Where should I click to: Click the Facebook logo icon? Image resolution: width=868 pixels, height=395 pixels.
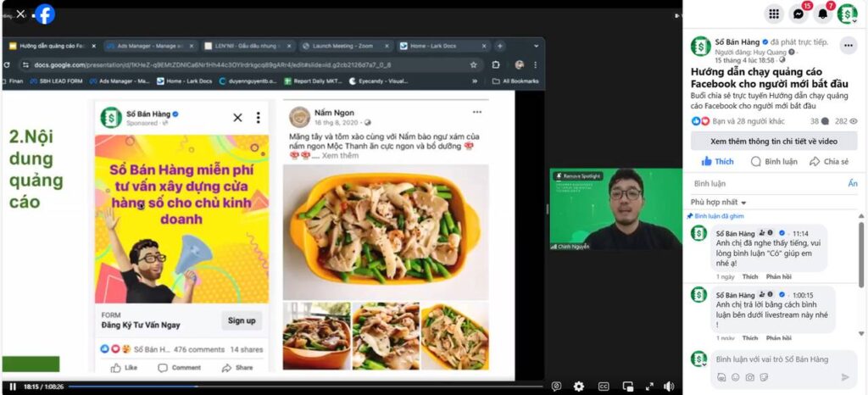45,14
